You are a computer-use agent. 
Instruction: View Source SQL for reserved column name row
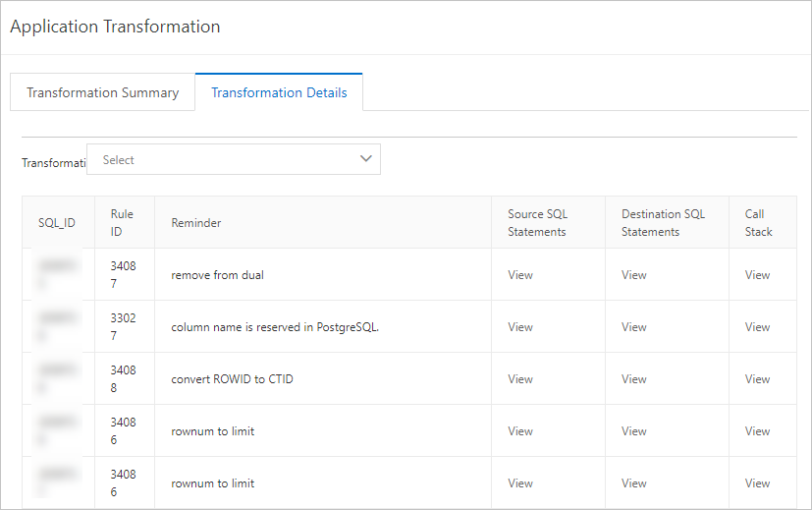click(520, 327)
